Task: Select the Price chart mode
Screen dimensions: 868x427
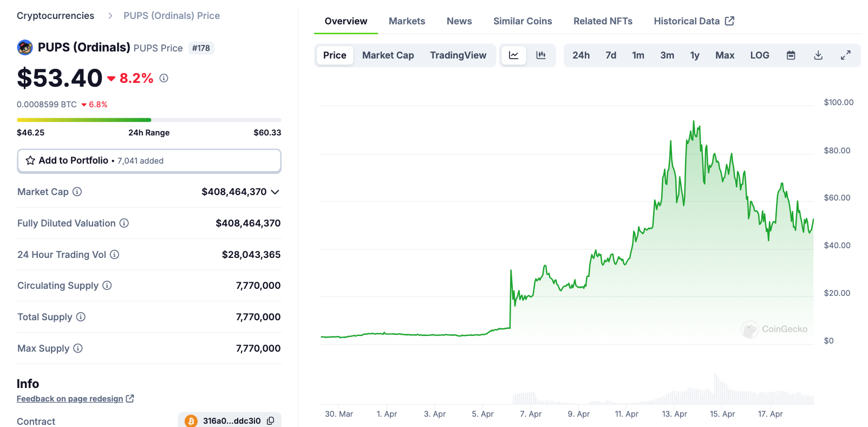Action: coord(335,55)
